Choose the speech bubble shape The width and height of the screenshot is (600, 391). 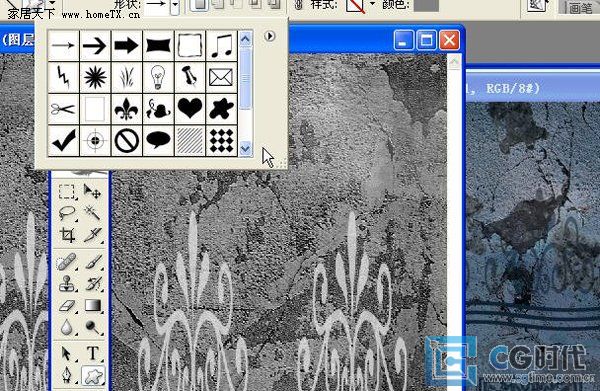point(158,141)
